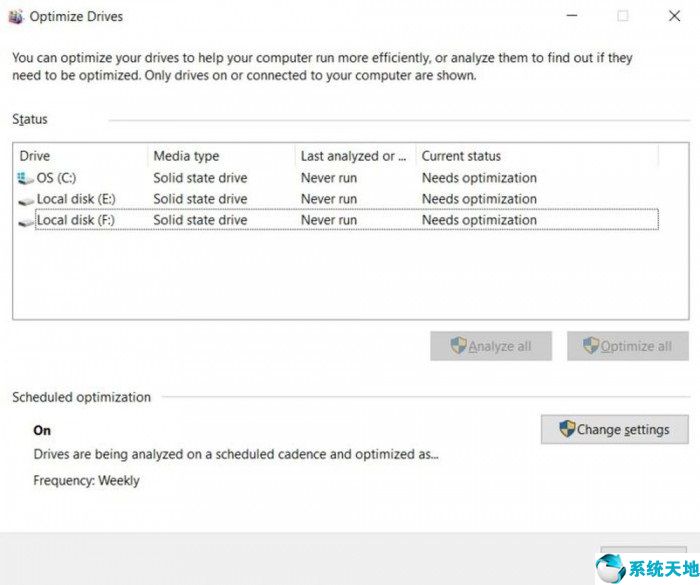Screen dimensions: 700x585
Task: Click the Status section label
Action: point(29,119)
